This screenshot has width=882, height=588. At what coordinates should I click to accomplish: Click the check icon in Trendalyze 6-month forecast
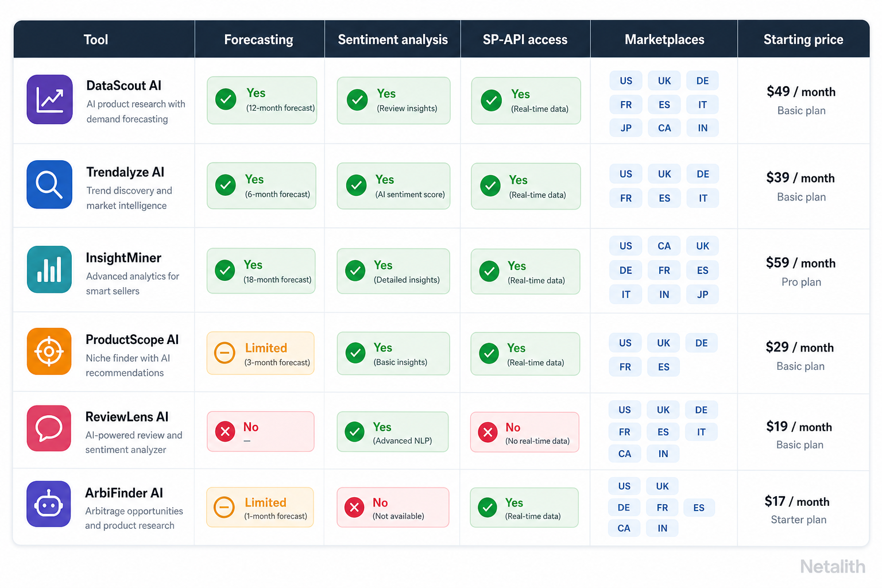pos(225,185)
